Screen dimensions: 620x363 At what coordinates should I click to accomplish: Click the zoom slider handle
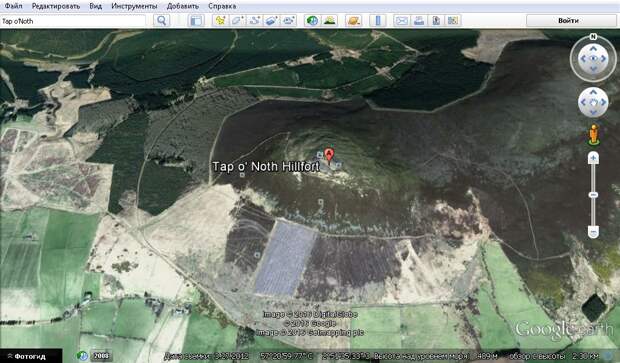pos(593,195)
